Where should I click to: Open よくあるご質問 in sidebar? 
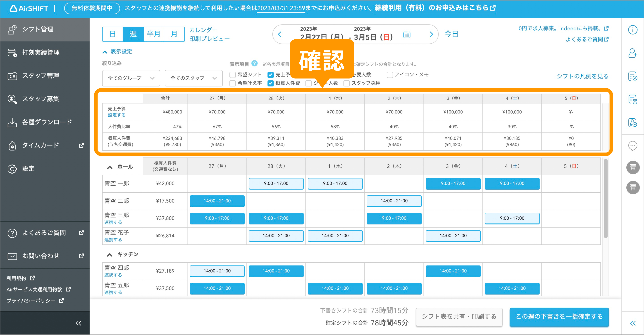(45, 233)
